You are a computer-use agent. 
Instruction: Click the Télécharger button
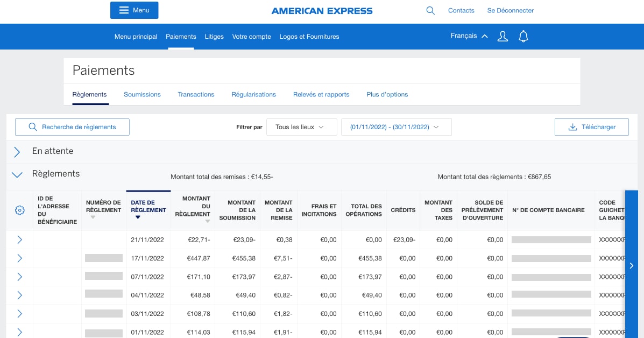[591, 127]
